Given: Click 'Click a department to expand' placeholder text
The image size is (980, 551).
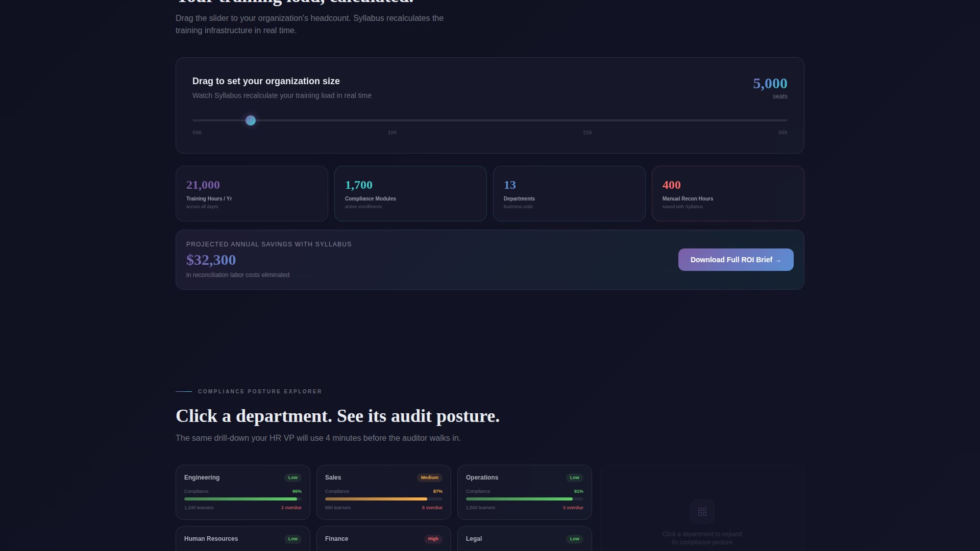Looking at the screenshot, I should click(702, 538).
